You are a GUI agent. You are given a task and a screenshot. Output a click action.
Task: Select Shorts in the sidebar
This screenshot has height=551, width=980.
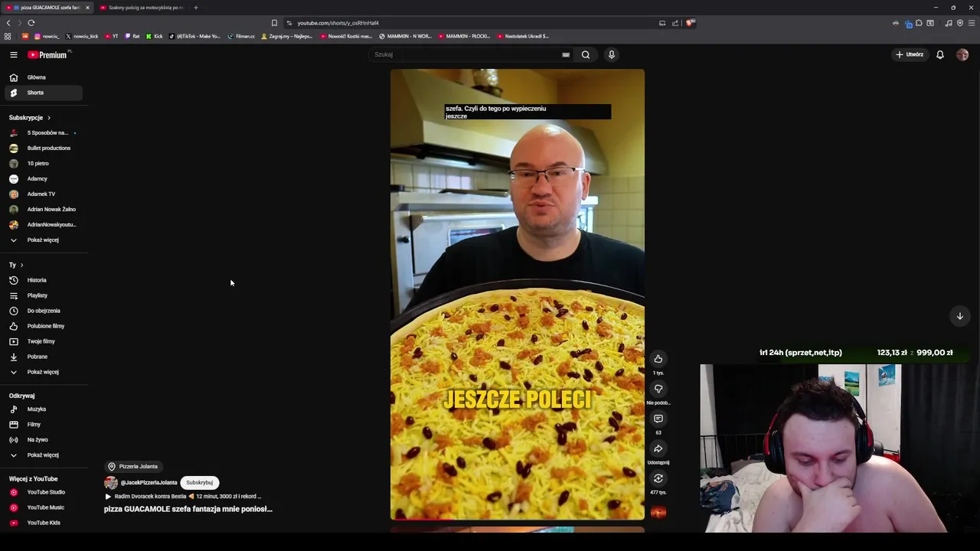[x=43, y=93]
